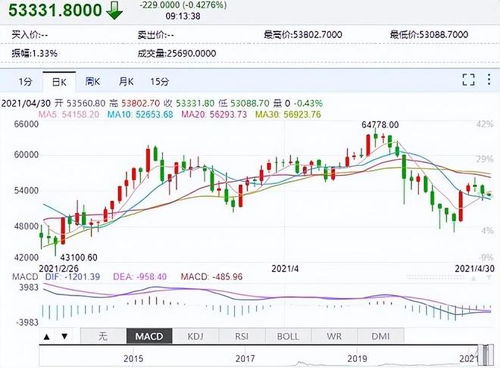Enable the MACD indicator
Screen dimensions: 500x368
149,336
